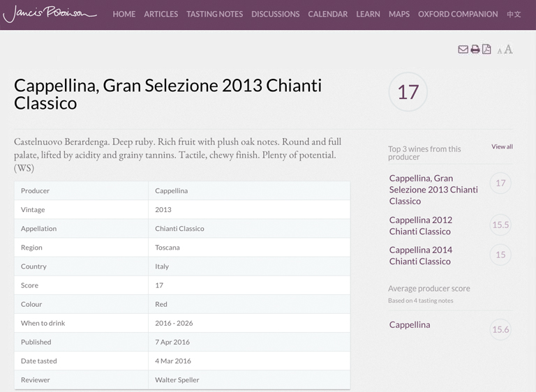Go to Articles section
Screen dimensions: 536x392
161,14
